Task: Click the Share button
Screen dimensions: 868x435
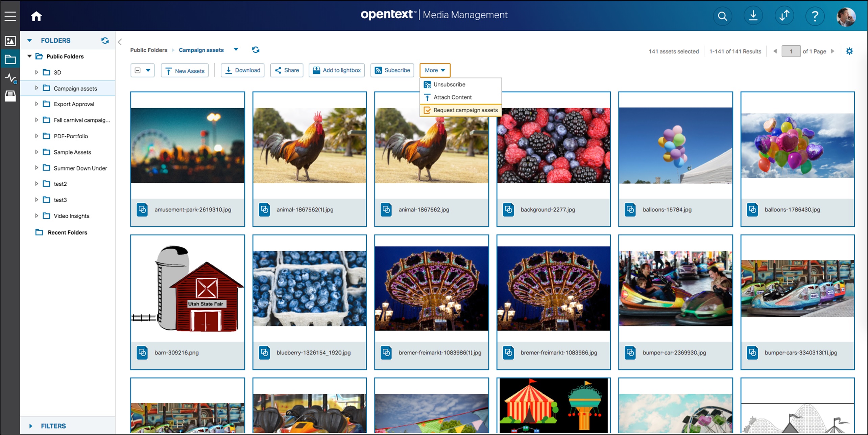Action: (287, 70)
